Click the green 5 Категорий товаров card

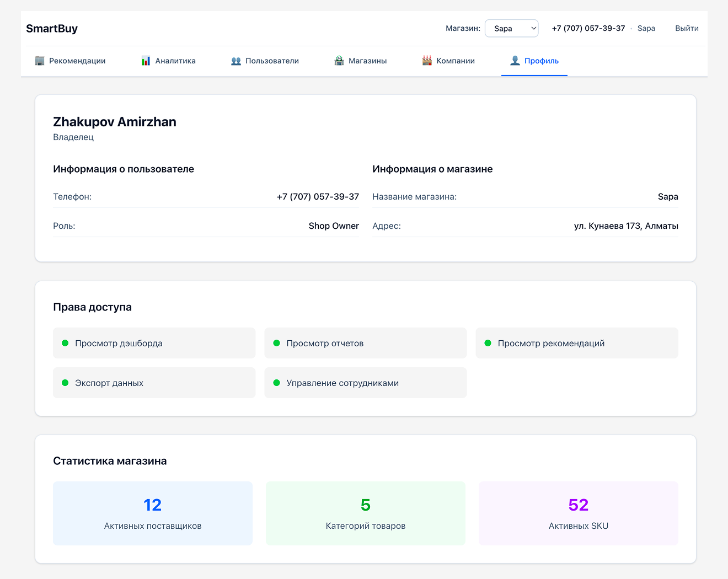click(365, 513)
